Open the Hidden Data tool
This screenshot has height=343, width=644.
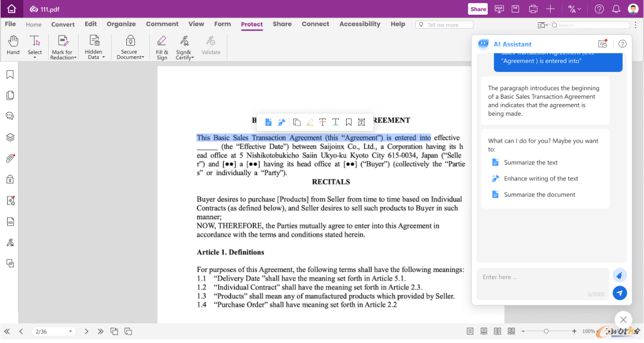(x=94, y=47)
